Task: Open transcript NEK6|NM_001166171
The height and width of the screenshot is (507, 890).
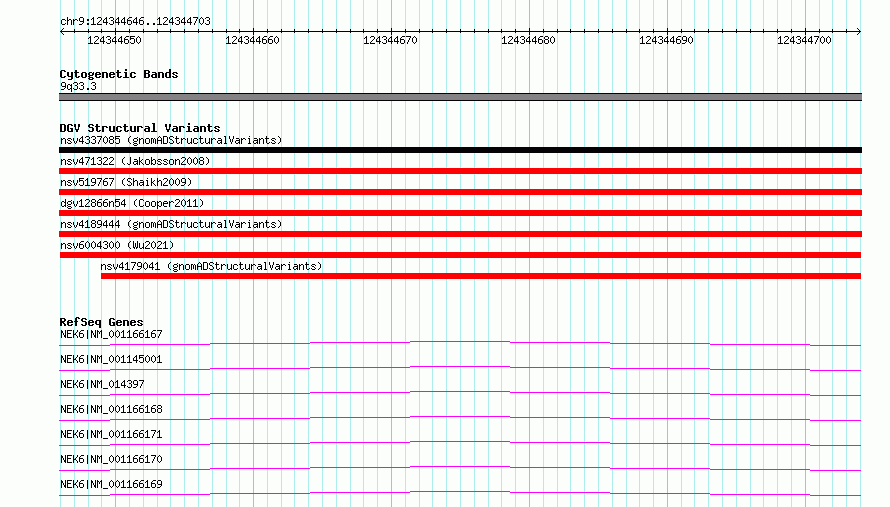Action: (111, 434)
